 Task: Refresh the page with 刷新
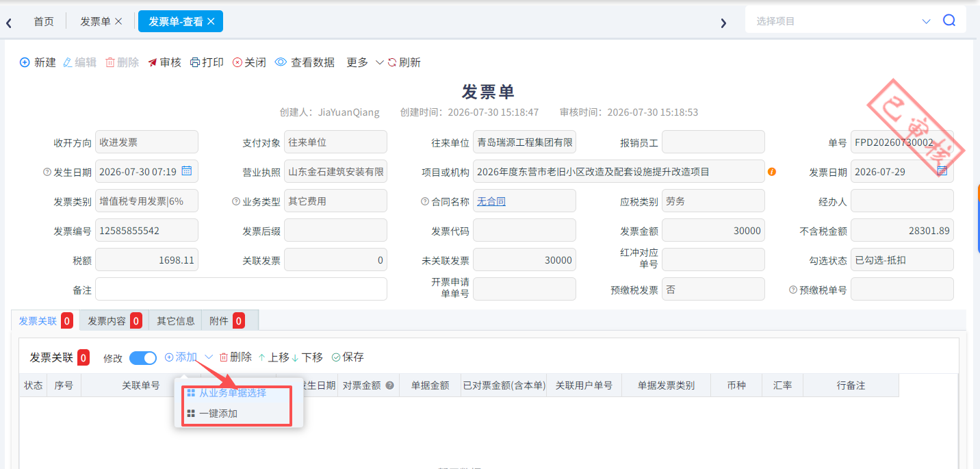[404, 62]
